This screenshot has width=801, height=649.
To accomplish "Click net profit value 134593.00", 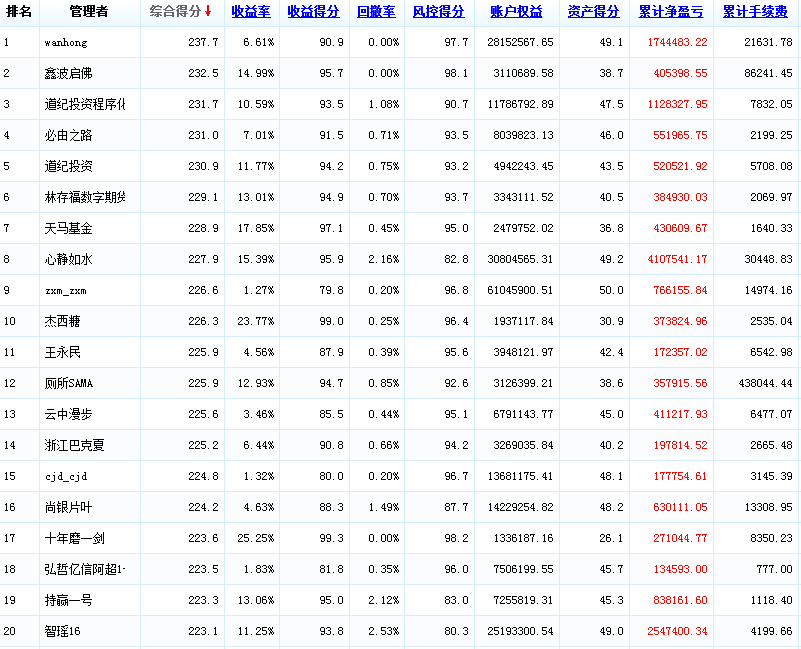I will [680, 569].
